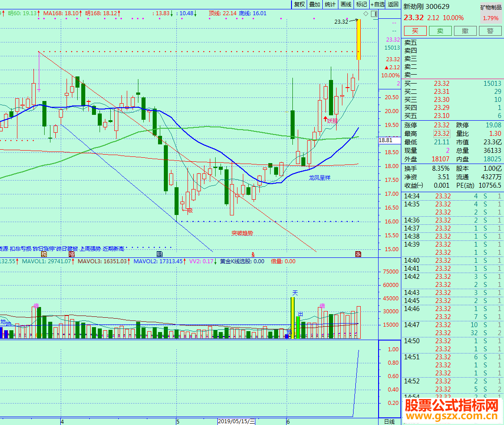Click the 天 volume bar label
Screen dimensions: 504x425
(295, 293)
